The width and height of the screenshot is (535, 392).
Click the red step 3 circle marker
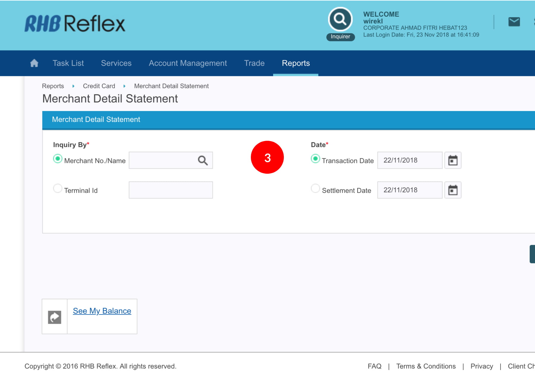click(x=267, y=157)
